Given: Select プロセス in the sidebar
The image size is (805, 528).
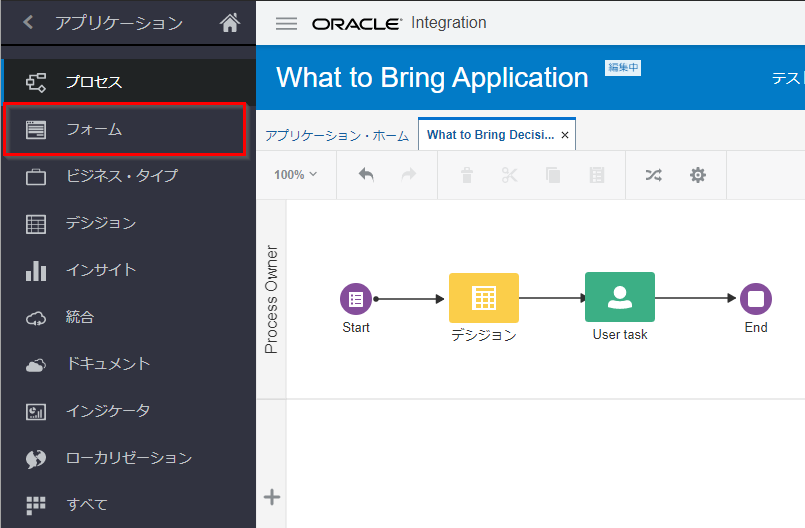Looking at the screenshot, I should click(94, 82).
